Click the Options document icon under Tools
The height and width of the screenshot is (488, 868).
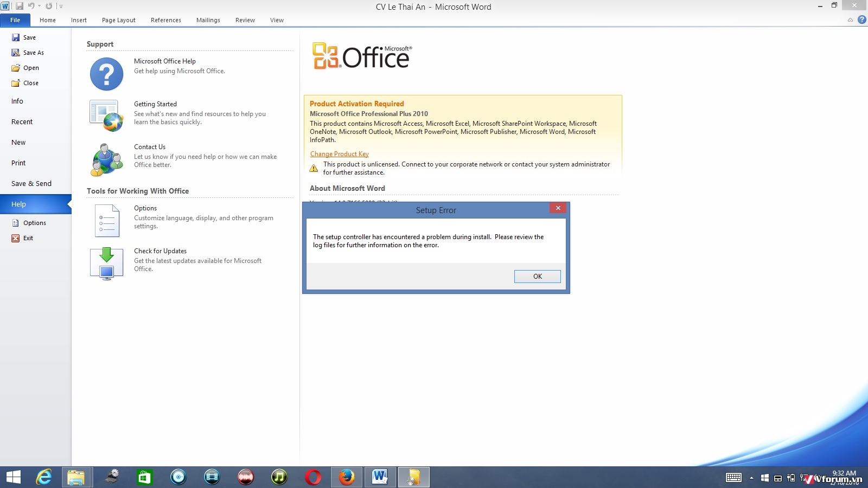pyautogui.click(x=107, y=221)
